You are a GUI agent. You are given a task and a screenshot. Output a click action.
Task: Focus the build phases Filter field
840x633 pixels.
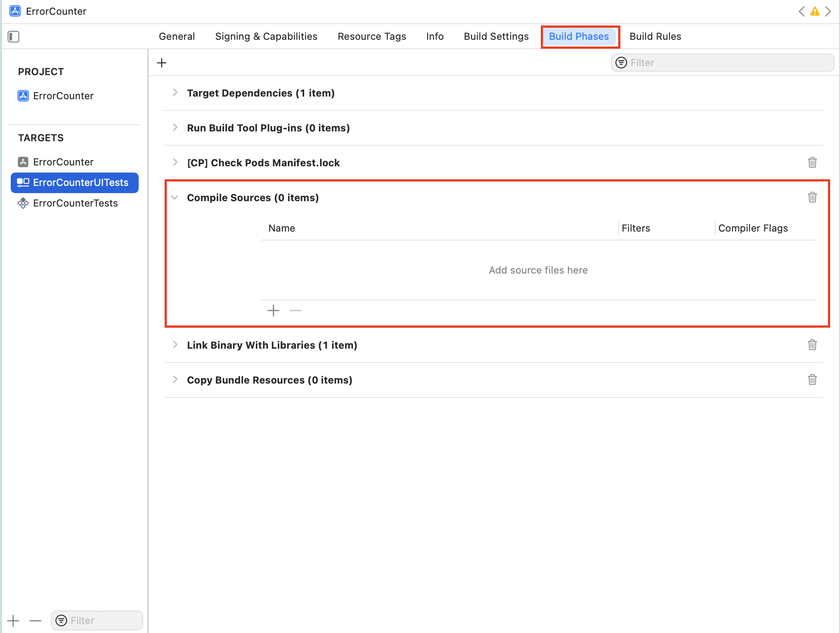pyautogui.click(x=722, y=63)
